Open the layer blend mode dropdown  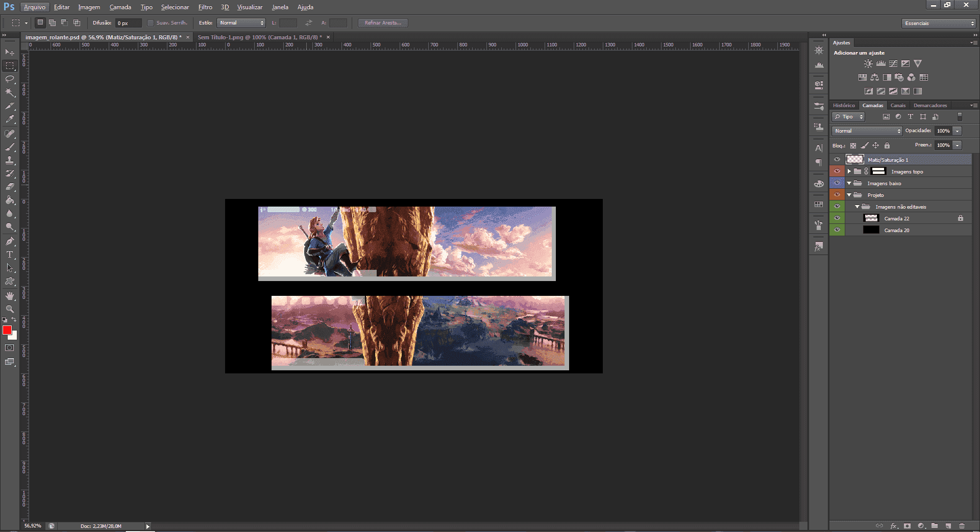867,131
